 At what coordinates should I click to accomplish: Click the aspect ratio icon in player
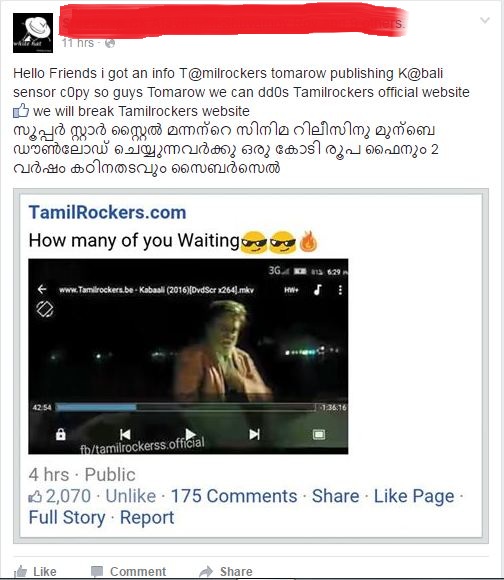pos(319,434)
